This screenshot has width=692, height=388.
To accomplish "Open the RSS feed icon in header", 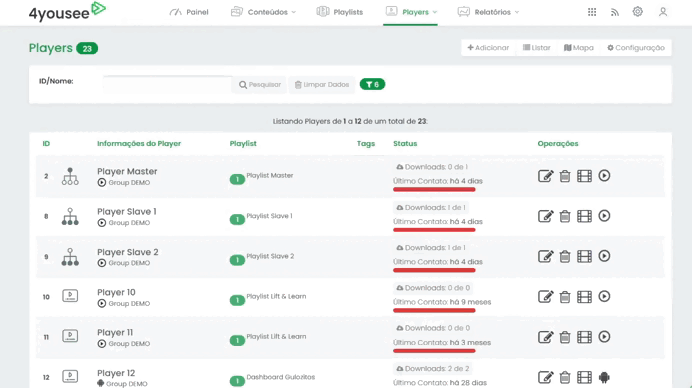I will (x=615, y=12).
